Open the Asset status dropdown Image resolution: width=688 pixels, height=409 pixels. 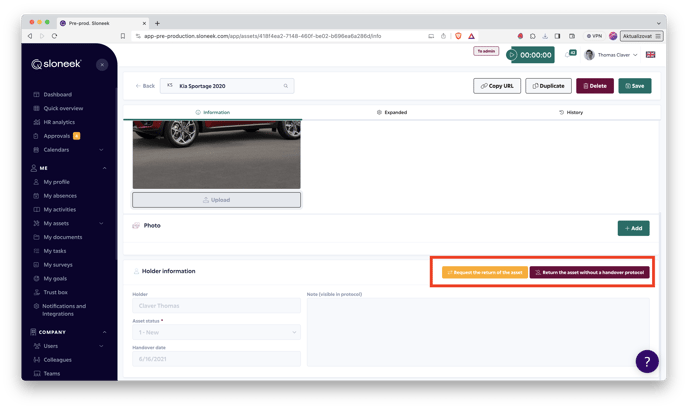point(216,332)
